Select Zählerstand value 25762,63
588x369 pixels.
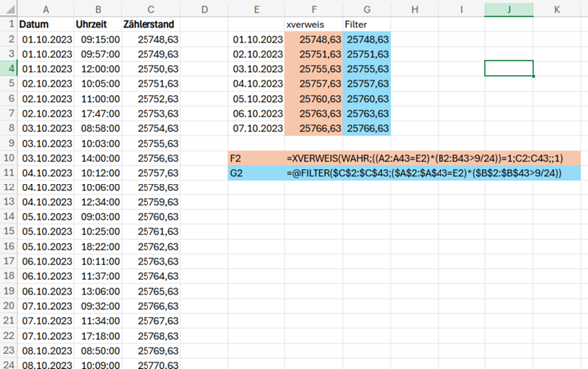[x=150, y=246]
